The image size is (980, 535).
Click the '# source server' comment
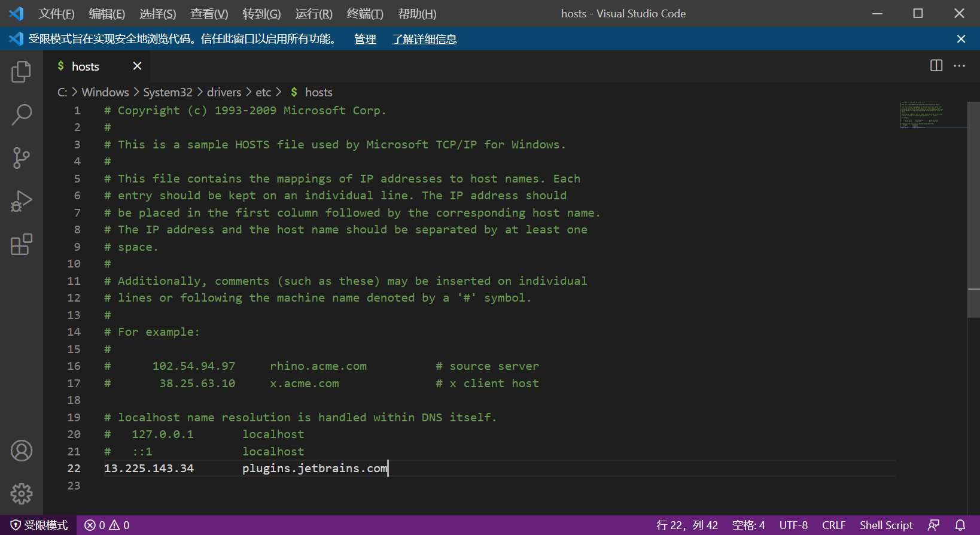click(x=487, y=366)
